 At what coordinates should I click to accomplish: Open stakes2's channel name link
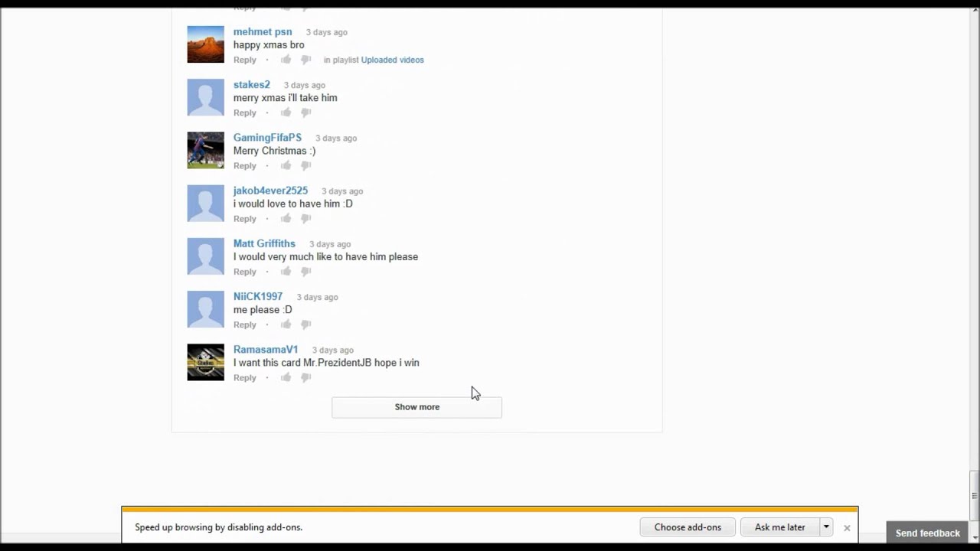click(252, 84)
